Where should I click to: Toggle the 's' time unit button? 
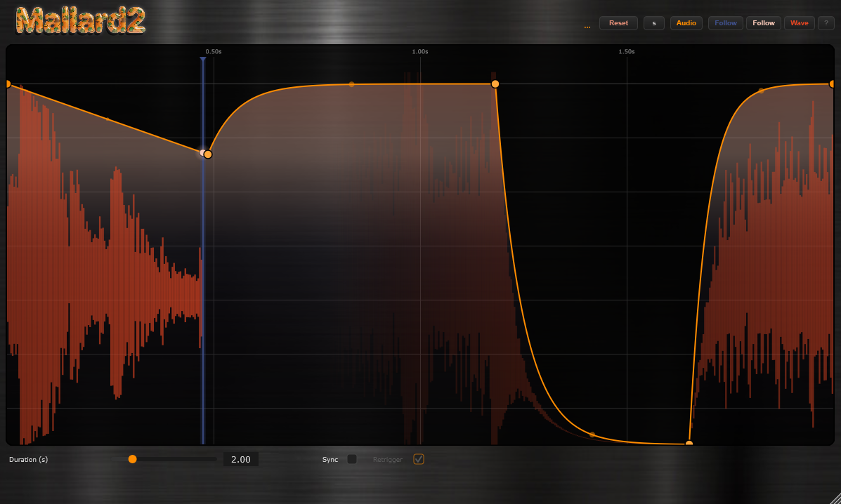point(653,23)
